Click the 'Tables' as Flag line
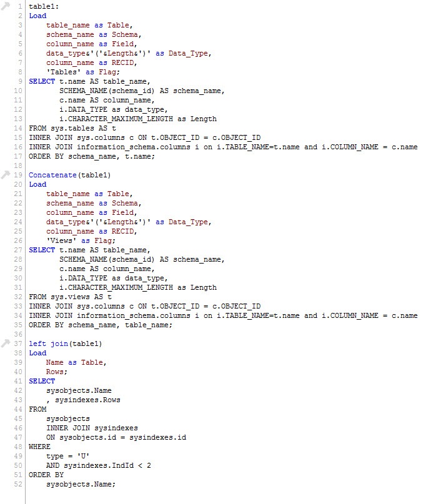This screenshot has width=441, height=504. coord(83,72)
